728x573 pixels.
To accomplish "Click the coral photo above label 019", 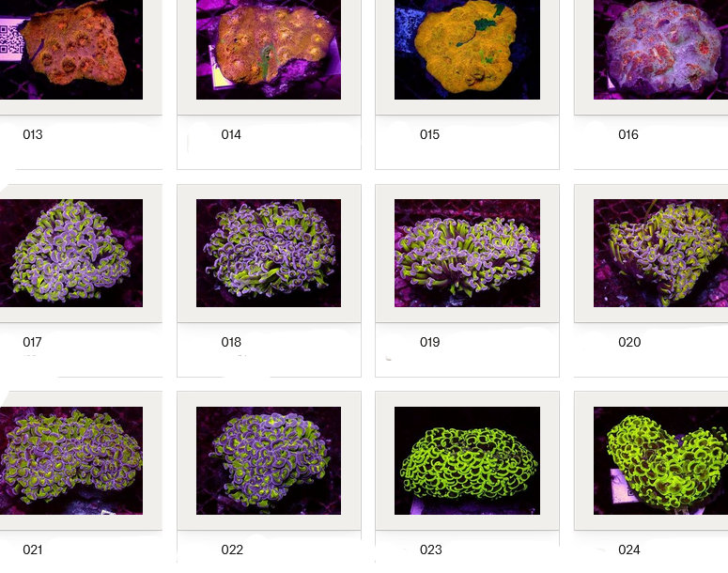I will tap(467, 253).
